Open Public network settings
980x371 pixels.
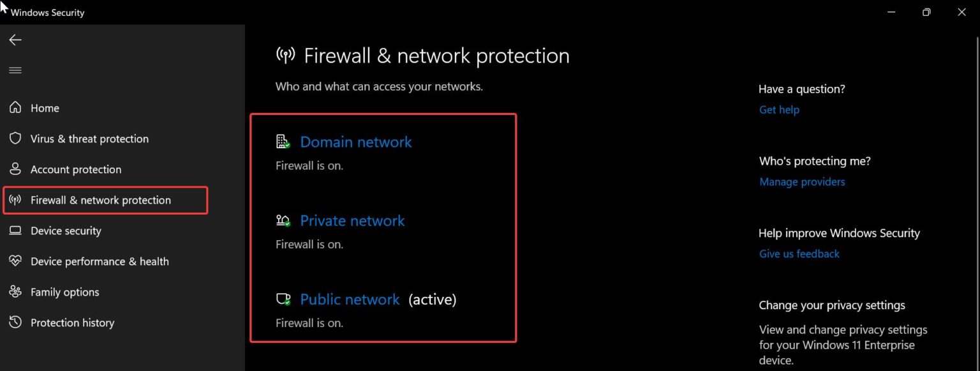pos(350,299)
